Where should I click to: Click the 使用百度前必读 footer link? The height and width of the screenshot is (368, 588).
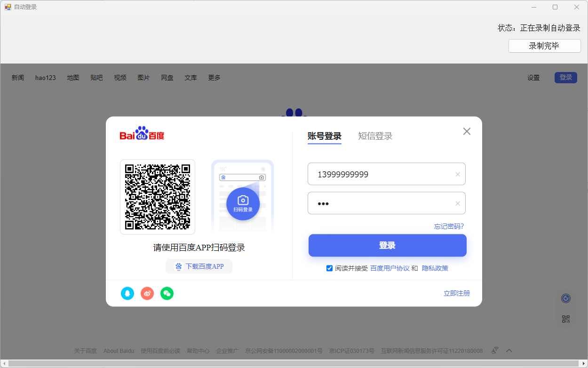click(160, 351)
